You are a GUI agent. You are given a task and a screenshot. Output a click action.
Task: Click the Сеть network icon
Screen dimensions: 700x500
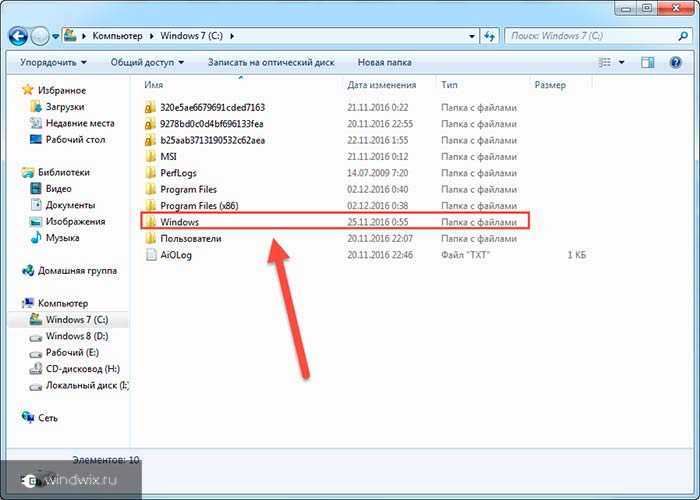click(28, 417)
